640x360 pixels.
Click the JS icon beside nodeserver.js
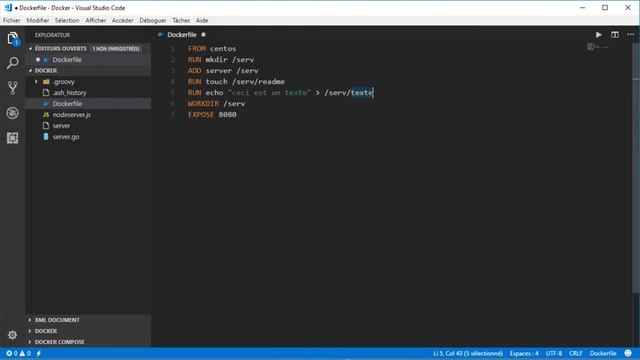(46, 115)
